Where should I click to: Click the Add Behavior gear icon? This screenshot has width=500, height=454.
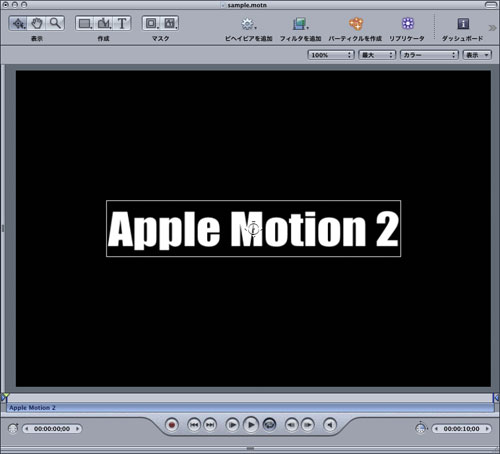248,24
